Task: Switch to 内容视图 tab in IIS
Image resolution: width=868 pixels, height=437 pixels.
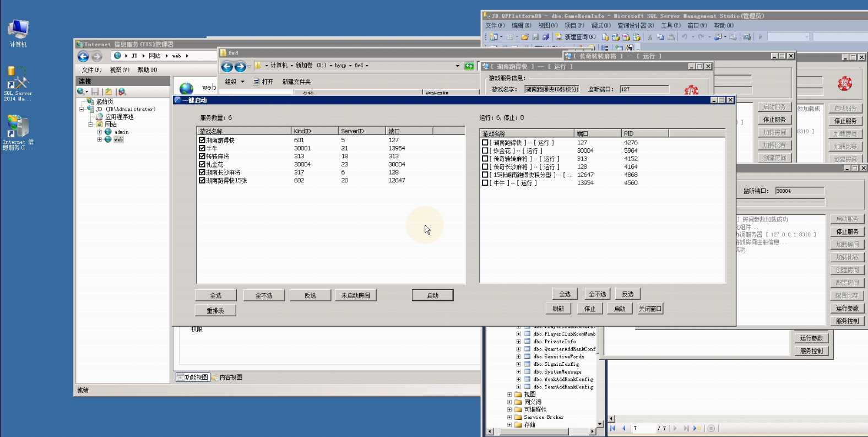Action: 227,377
